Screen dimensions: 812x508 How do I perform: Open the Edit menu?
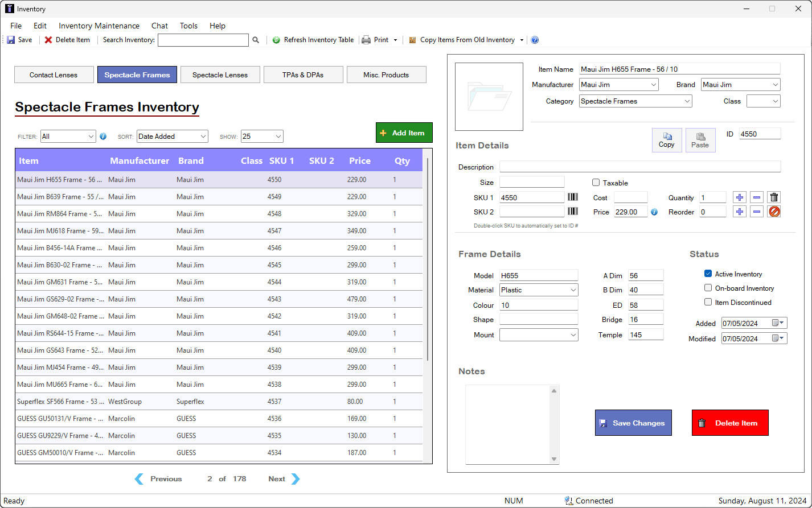tap(40, 26)
